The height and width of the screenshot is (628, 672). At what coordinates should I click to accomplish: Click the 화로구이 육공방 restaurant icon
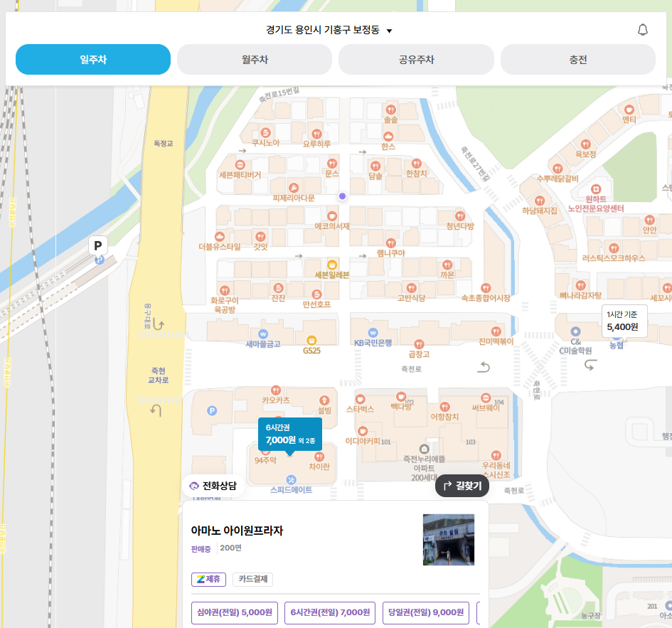pyautogui.click(x=225, y=291)
